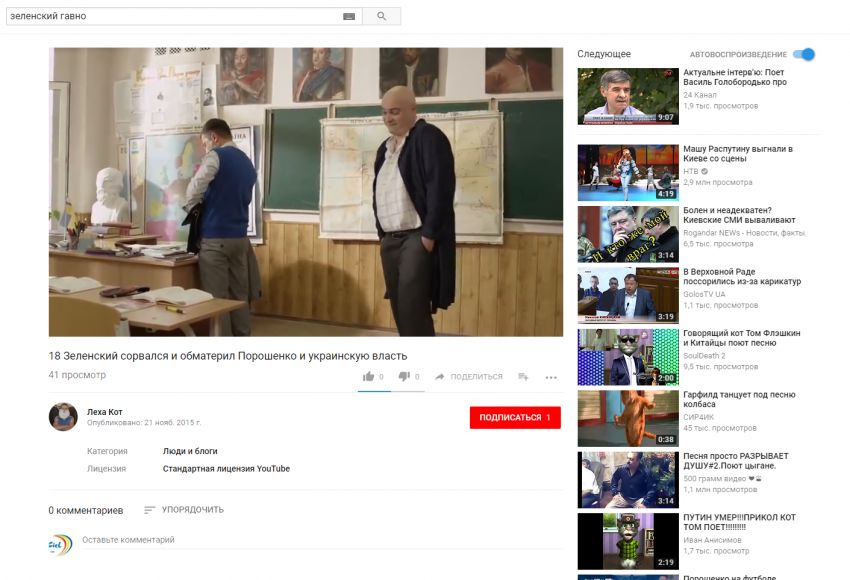The image size is (850, 580).
Task: Open the Песня просто РАЗРЫВАЕТ thumbnail
Action: [x=628, y=480]
